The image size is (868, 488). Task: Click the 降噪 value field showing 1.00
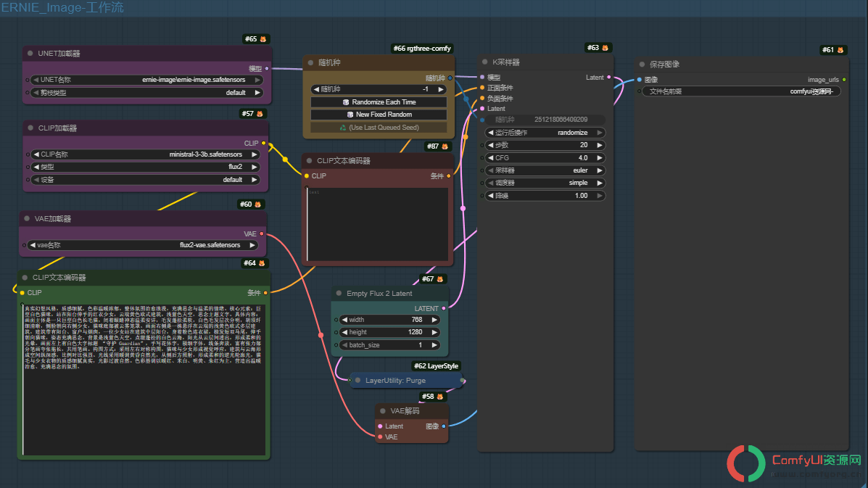tap(545, 196)
